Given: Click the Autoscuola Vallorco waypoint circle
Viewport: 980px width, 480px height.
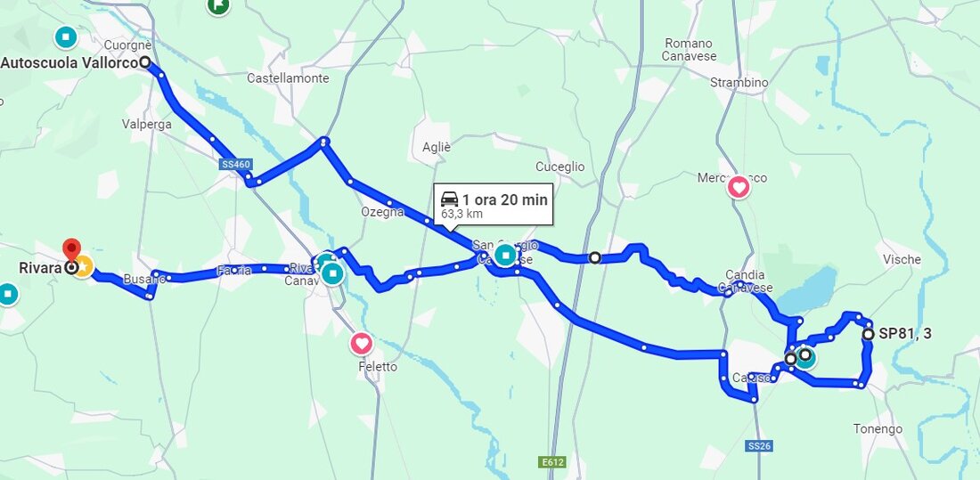Looking at the screenshot, I should pos(145,61).
